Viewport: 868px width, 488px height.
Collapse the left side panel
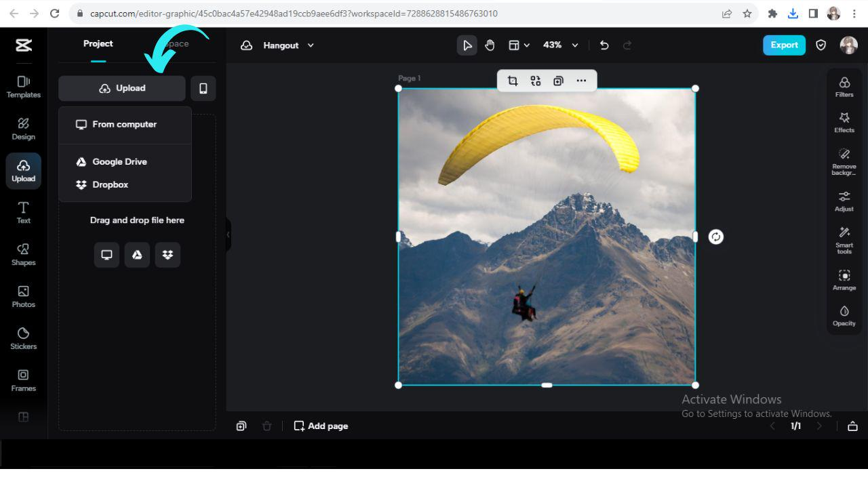coord(229,235)
